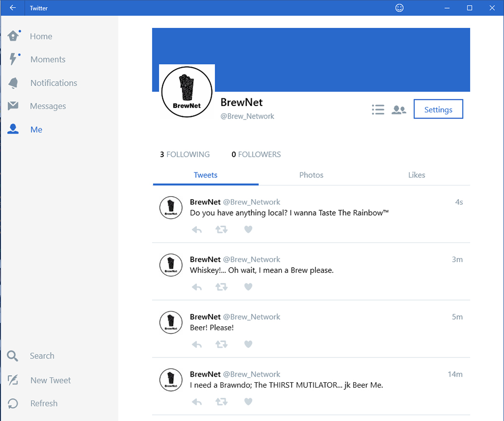Like the Beer! Please! tweet

pos(248,344)
